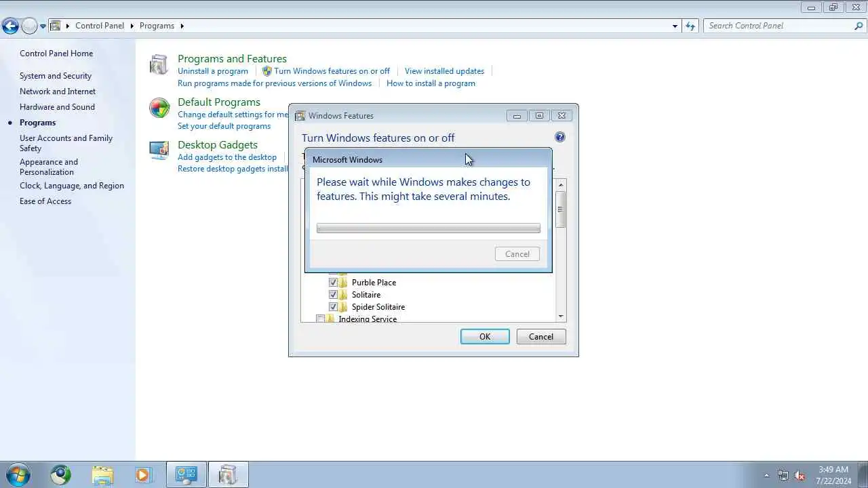868x488 pixels.
Task: Click the Purble Place folder icon
Action: point(343,282)
